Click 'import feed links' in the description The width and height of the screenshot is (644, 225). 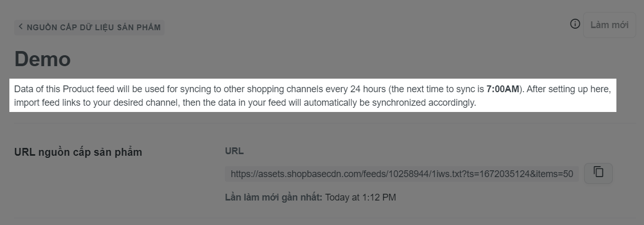(x=46, y=103)
